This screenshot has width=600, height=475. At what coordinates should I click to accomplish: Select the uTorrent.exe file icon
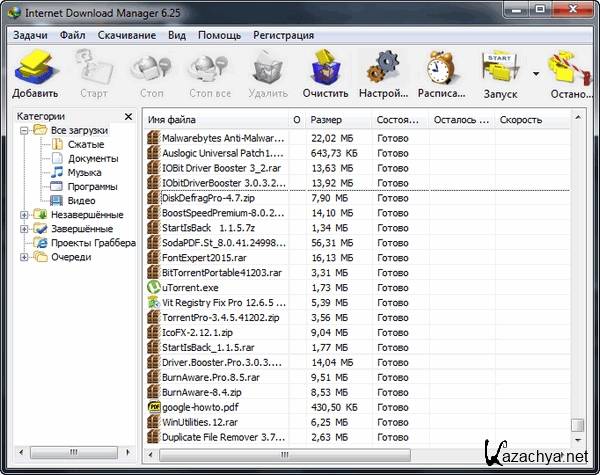pyautogui.click(x=153, y=288)
